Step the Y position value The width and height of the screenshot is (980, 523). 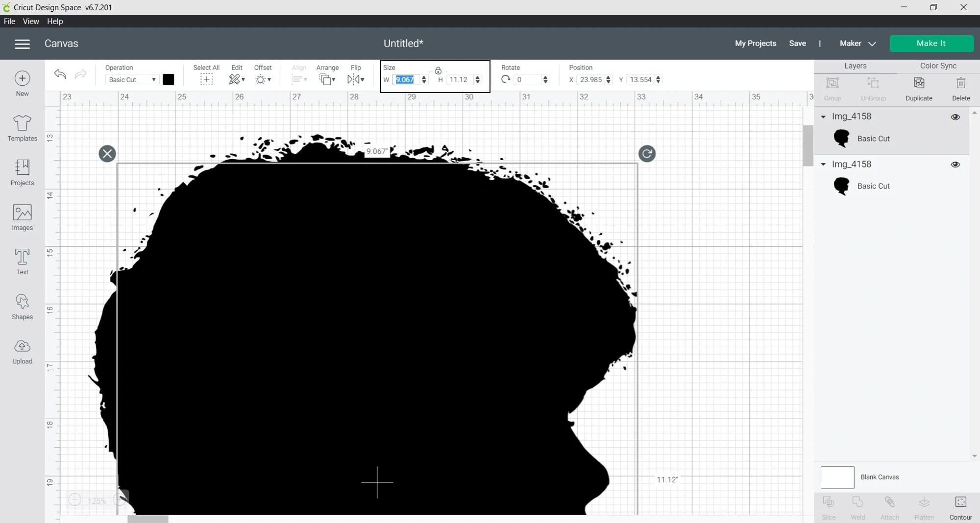[x=658, y=80]
